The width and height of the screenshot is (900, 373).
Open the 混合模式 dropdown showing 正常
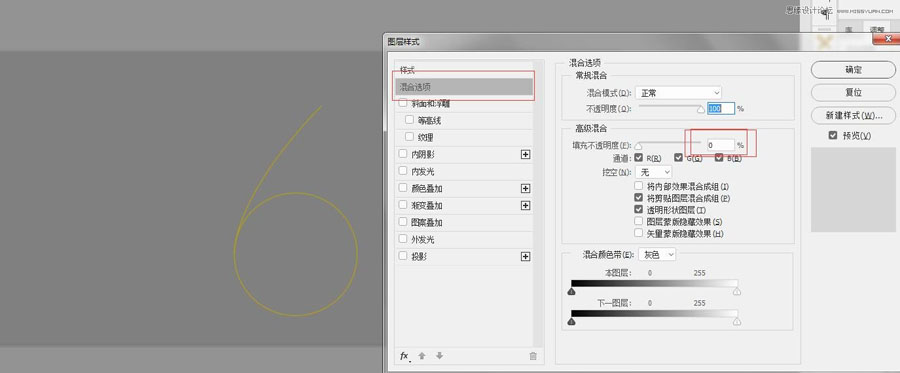[x=678, y=92]
